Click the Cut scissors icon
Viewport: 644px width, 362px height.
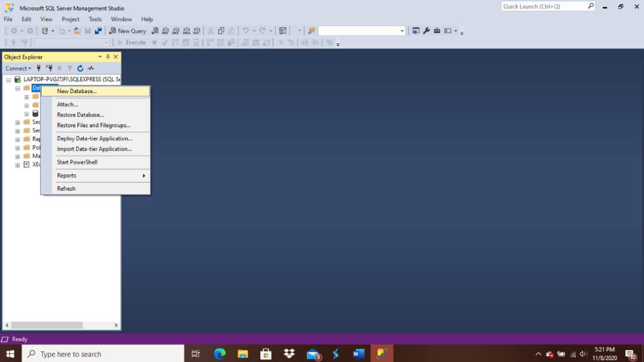[210, 31]
